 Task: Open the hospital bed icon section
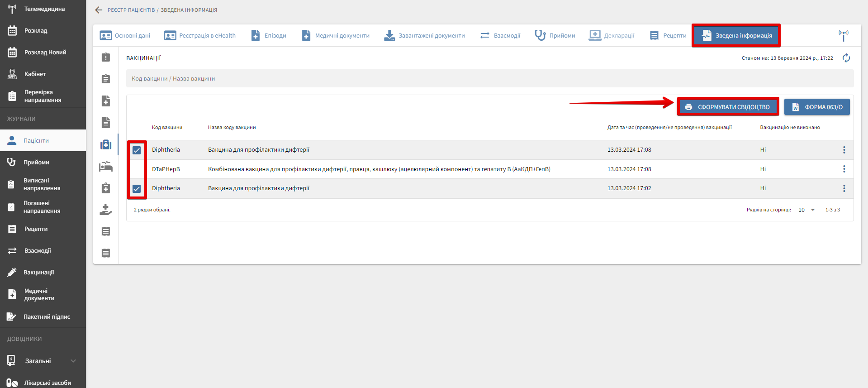click(x=106, y=166)
